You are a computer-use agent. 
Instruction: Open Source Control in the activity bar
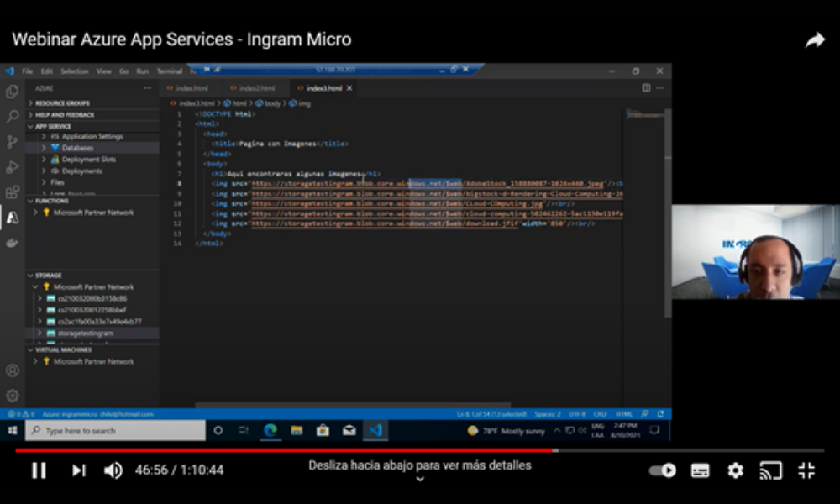pos(13,142)
